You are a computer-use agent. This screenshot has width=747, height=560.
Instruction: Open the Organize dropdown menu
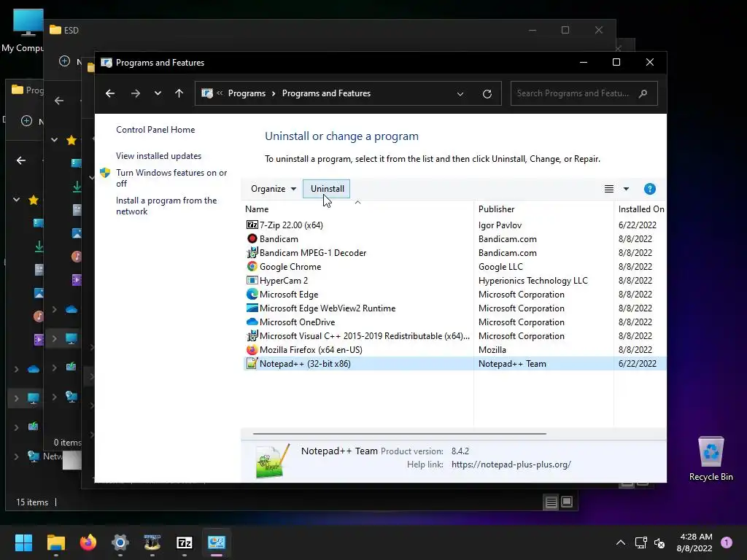[x=274, y=189]
